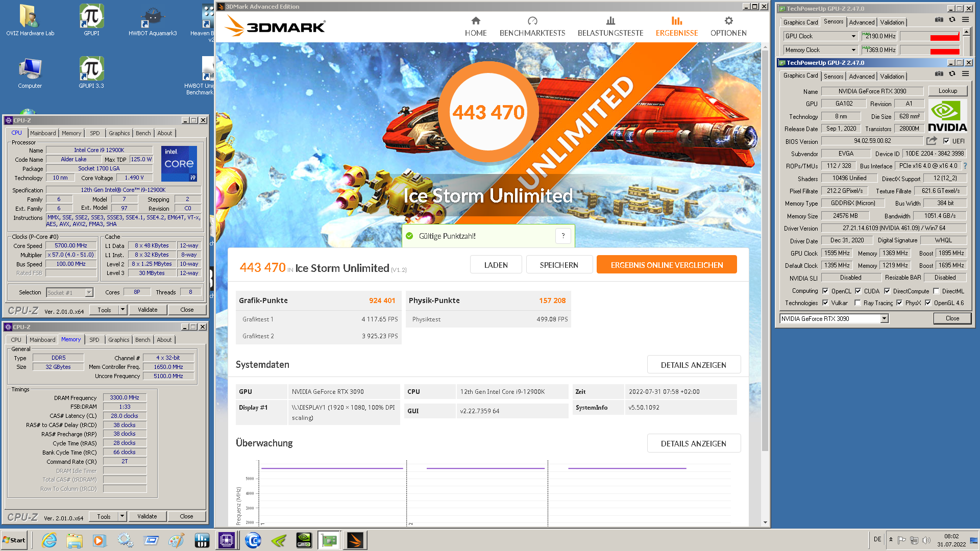980x551 pixels.
Task: Open OVIZ Hardware Lab desktop icon
Action: (x=30, y=20)
